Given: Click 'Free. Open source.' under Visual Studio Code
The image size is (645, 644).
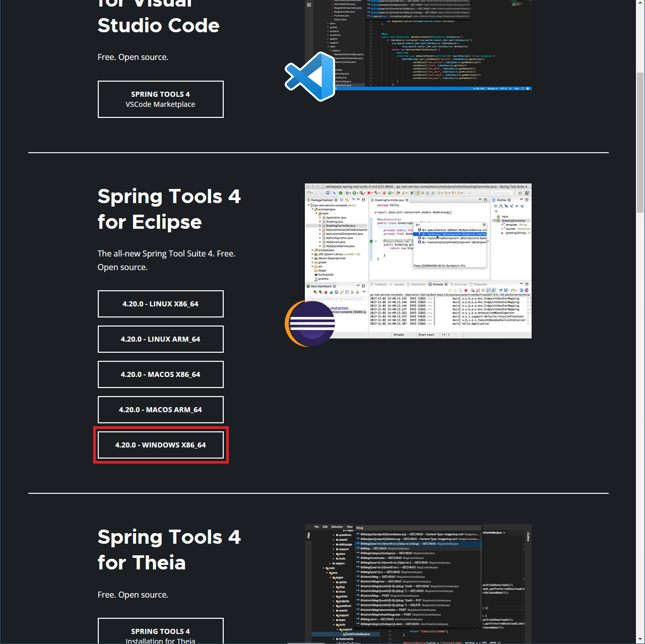Looking at the screenshot, I should tap(133, 57).
